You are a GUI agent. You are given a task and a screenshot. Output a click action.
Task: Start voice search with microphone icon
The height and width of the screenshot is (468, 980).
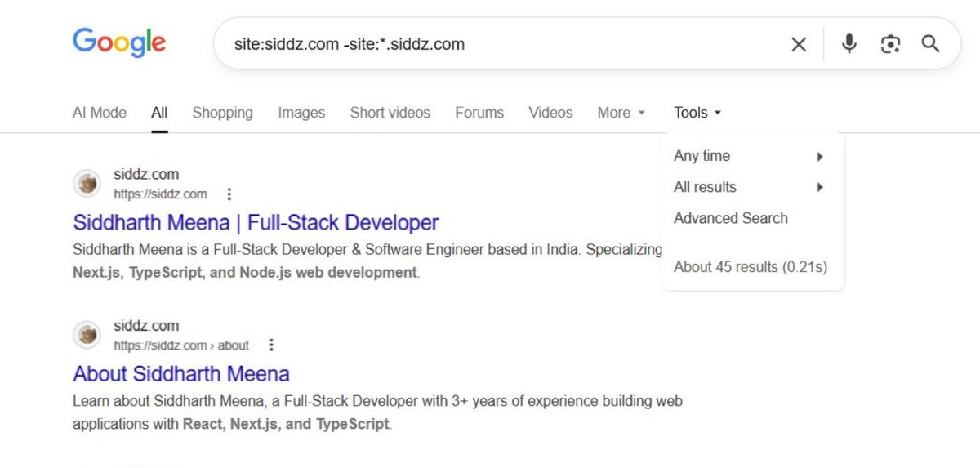(x=849, y=44)
